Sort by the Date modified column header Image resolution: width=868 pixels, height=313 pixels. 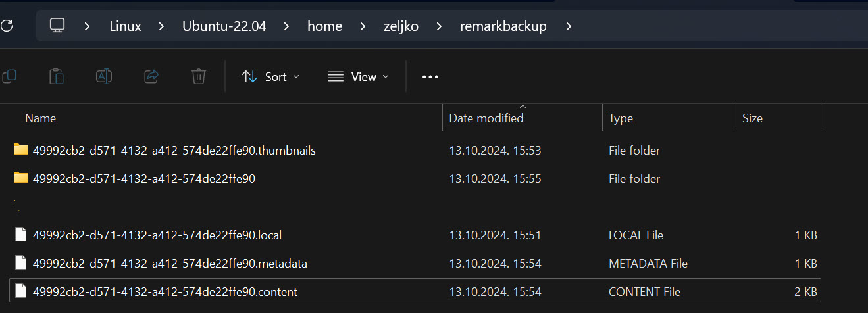[x=486, y=118]
